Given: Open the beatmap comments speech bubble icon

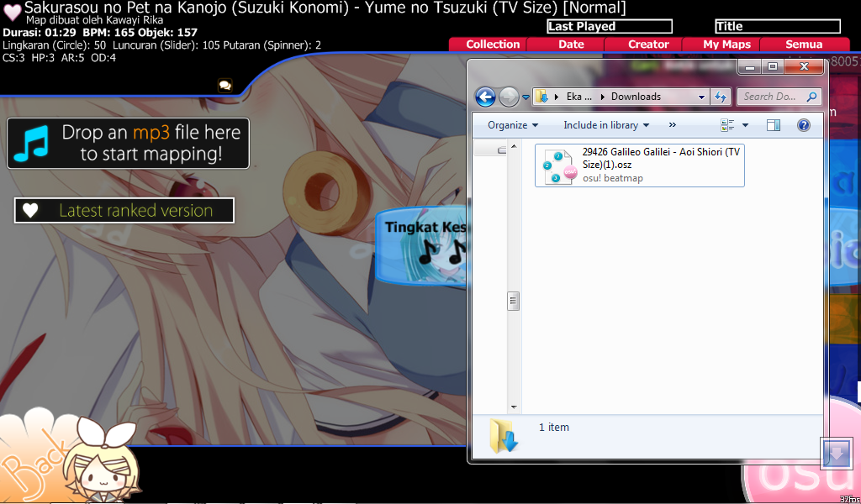Looking at the screenshot, I should pyautogui.click(x=224, y=86).
